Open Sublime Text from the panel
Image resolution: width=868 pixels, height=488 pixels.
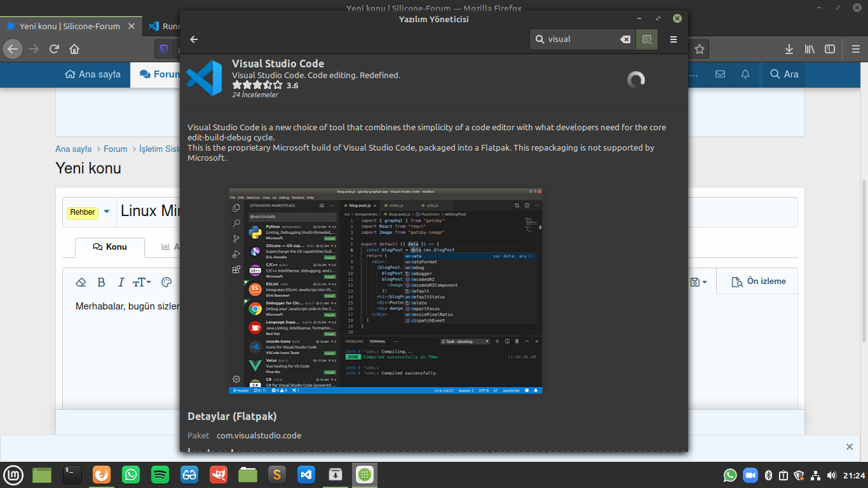(x=276, y=475)
